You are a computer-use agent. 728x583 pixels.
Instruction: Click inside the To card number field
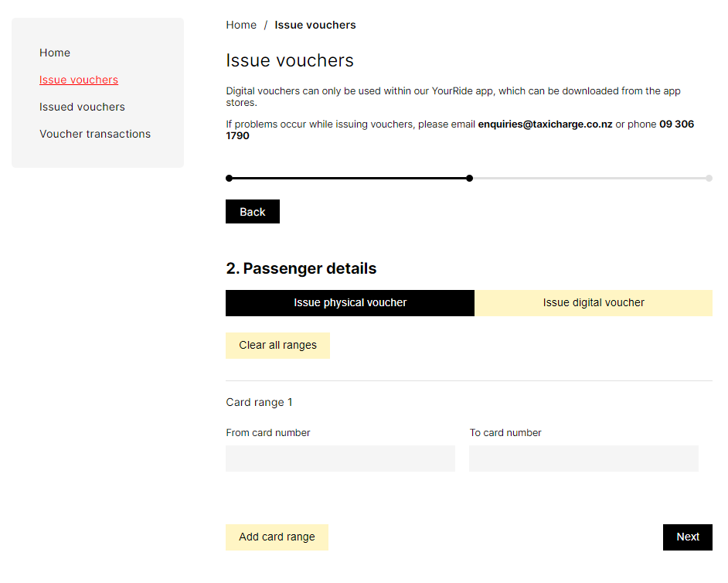coord(583,459)
